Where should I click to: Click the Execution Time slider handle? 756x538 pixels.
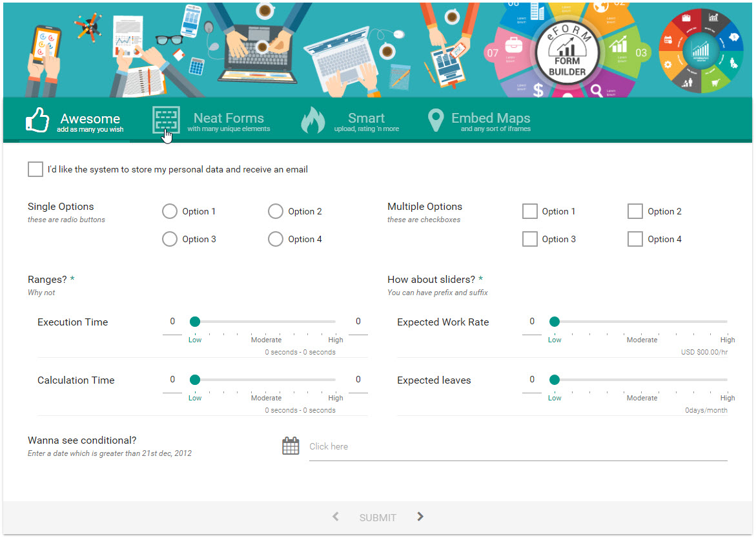(x=195, y=322)
